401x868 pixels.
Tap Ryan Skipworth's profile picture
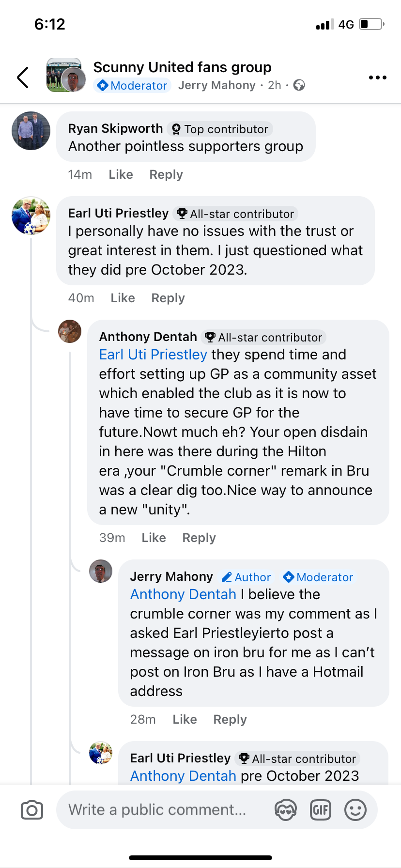click(31, 131)
